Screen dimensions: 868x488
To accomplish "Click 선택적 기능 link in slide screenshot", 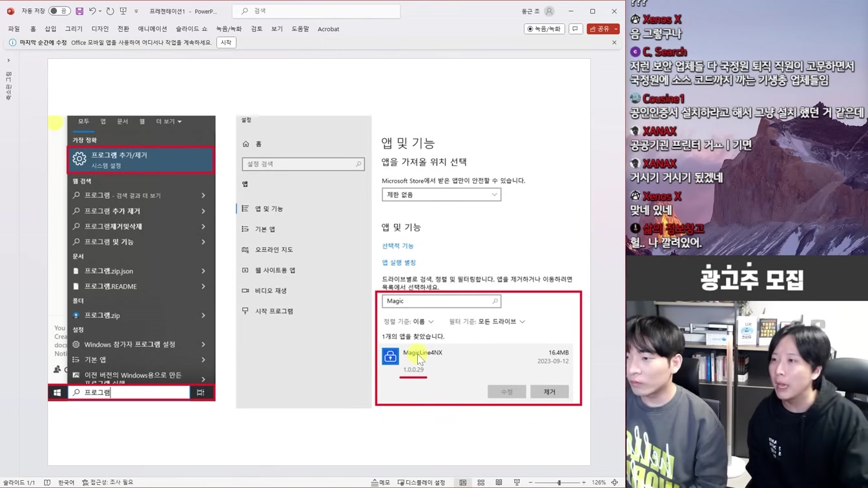I will click(x=398, y=246).
